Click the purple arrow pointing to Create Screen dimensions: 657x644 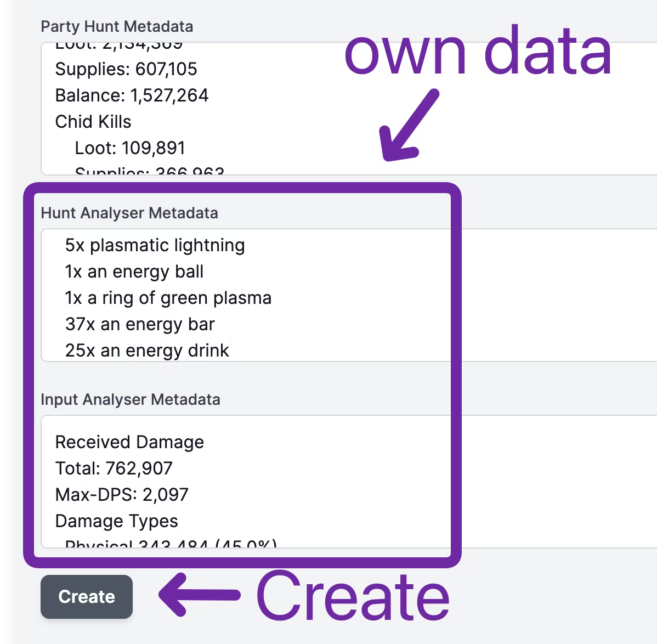[200, 595]
